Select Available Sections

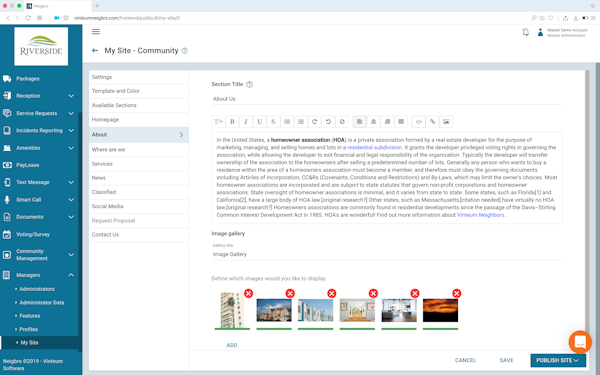(x=139, y=105)
